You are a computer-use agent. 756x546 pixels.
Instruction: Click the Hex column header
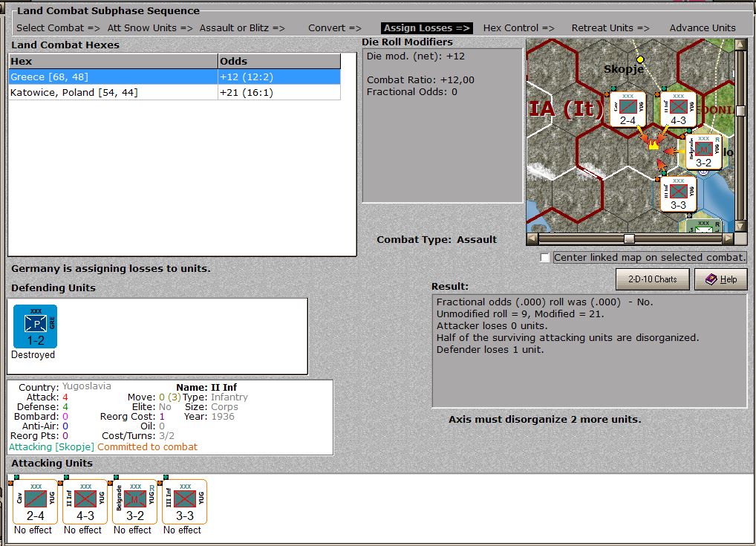point(114,61)
